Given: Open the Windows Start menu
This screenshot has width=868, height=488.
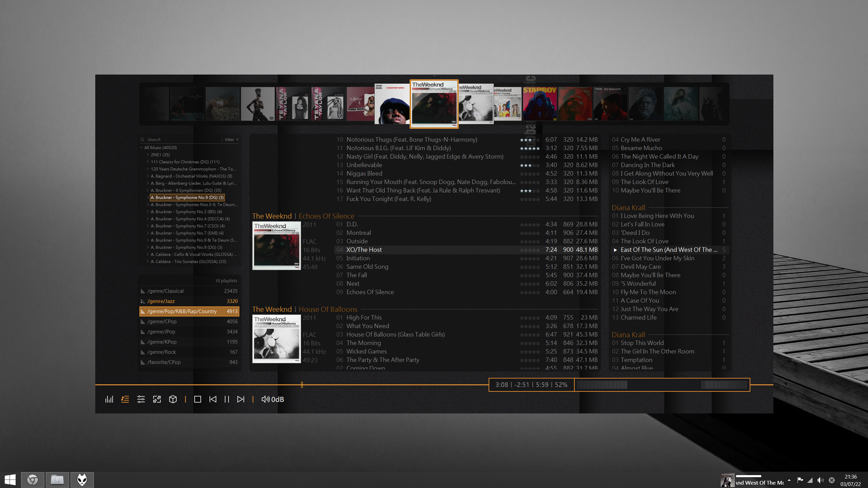Looking at the screenshot, I should (10, 480).
